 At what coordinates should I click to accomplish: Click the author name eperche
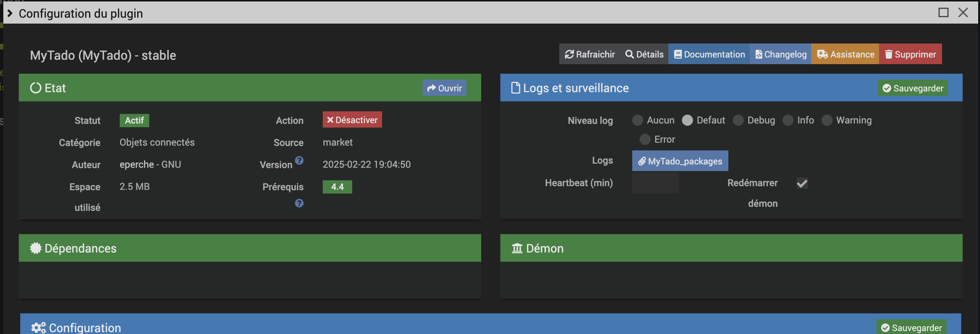(137, 164)
